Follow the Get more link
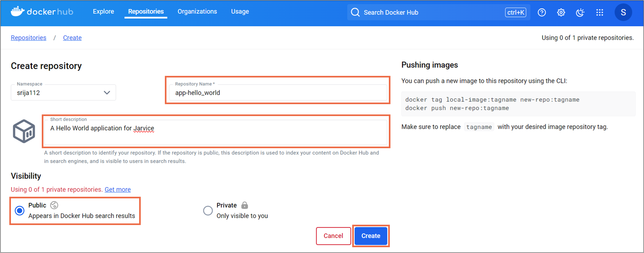This screenshot has height=253, width=644. point(118,189)
